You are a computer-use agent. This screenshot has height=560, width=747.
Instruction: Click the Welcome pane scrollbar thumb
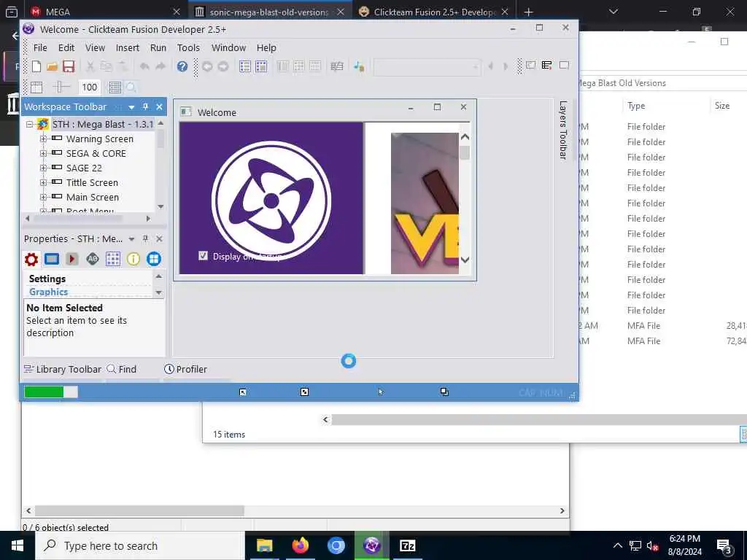coord(465,153)
